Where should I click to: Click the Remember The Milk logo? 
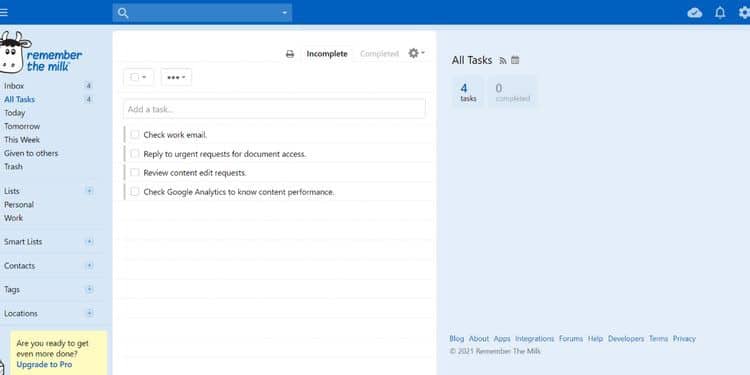tap(41, 53)
